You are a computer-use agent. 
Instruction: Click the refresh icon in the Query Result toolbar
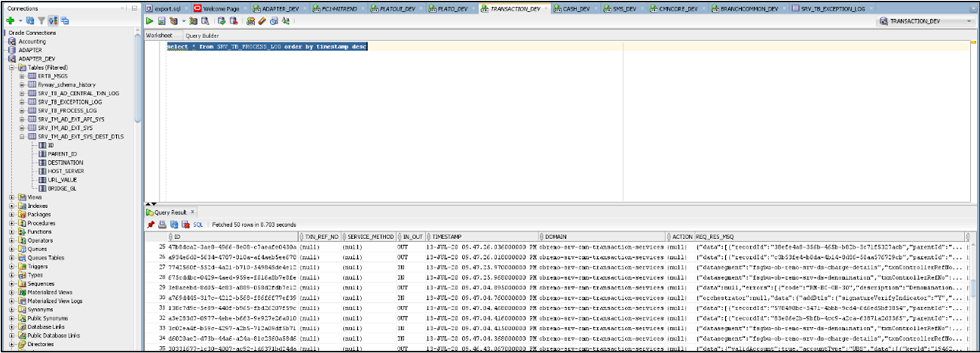[x=174, y=225]
